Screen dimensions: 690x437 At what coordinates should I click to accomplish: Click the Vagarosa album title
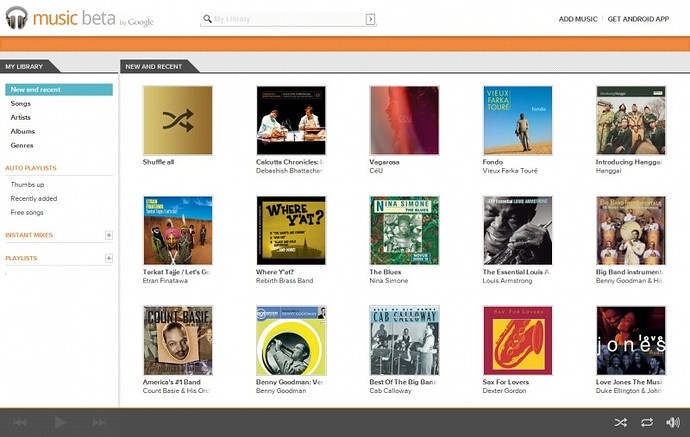[385, 162]
